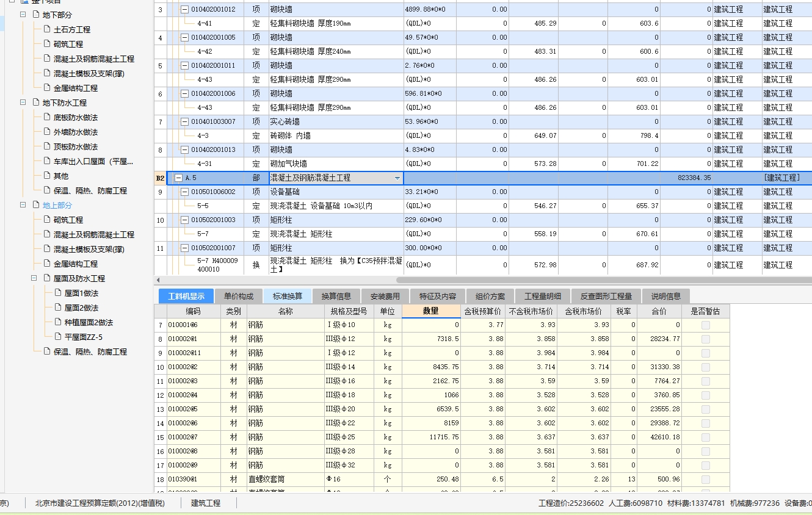Viewport: 812px width, 515px height.
Task: Toggle 是否暂估 for 钢筋 III级Φ22
Action: tap(706, 423)
